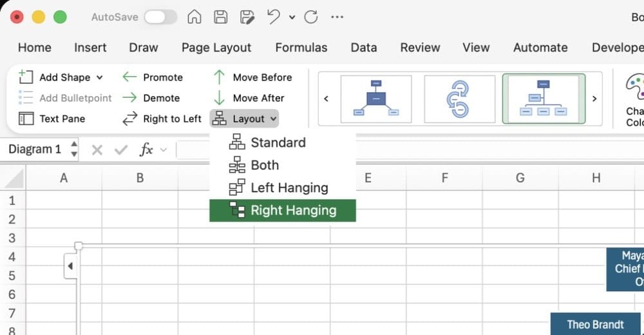Demote the selected shape
Image resolution: width=644 pixels, height=335 pixels.
click(x=151, y=98)
